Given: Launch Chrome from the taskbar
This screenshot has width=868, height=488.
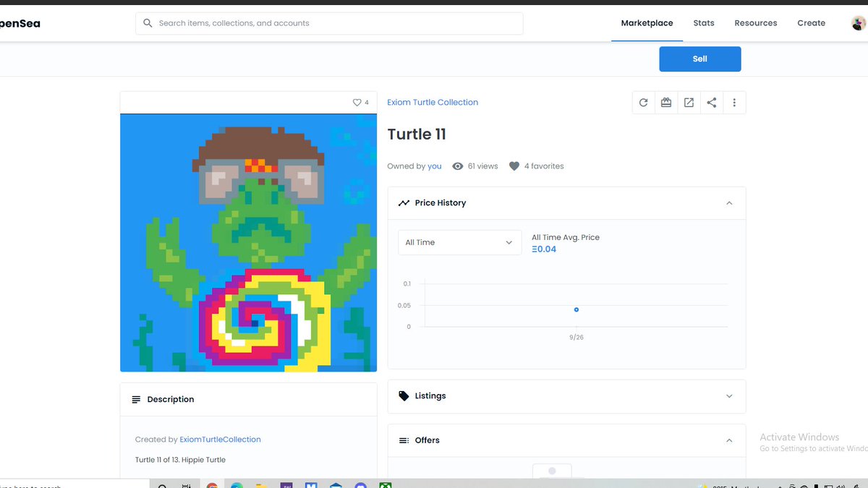Looking at the screenshot, I should [x=211, y=484].
